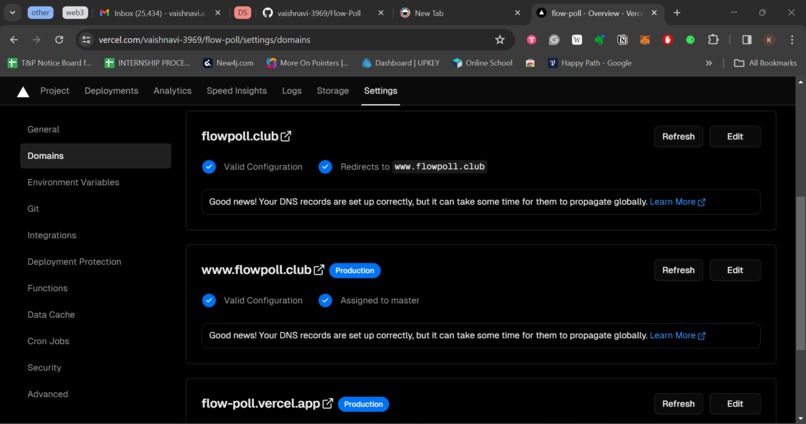This screenshot has height=424, width=806.
Task: Refresh the www.flowpoll.club domain
Action: point(678,270)
